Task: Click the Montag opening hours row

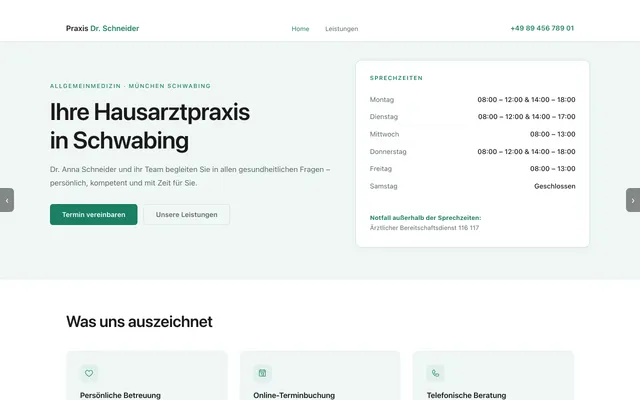Action: [472, 100]
